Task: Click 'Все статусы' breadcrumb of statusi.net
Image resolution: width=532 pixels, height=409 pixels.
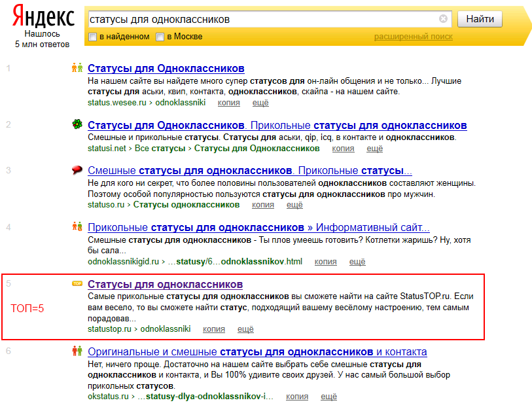Action: pyautogui.click(x=160, y=149)
